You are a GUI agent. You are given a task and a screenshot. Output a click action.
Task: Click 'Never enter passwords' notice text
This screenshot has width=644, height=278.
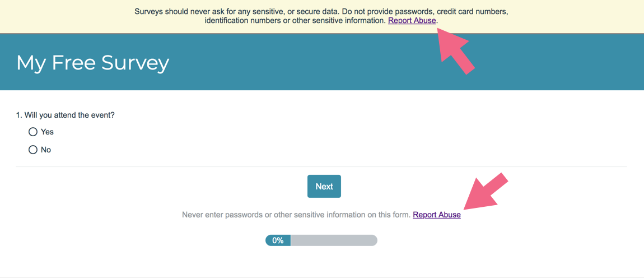click(x=296, y=215)
